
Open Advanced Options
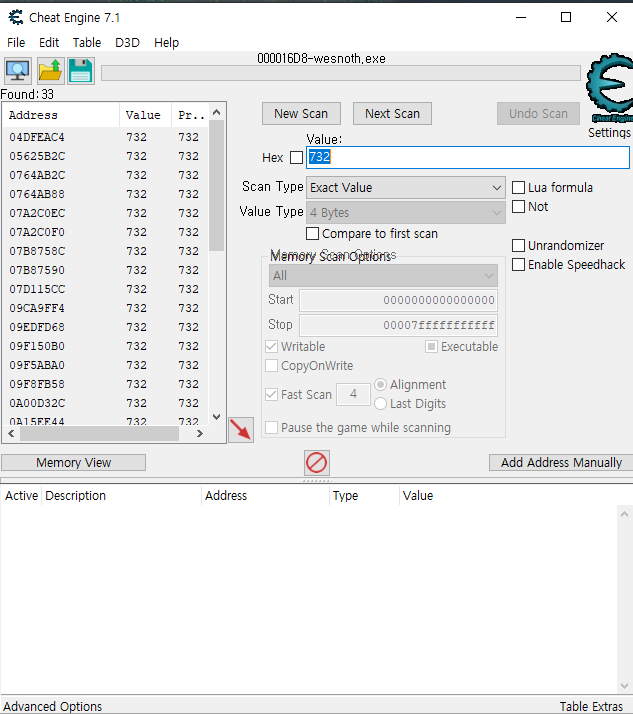[52, 706]
